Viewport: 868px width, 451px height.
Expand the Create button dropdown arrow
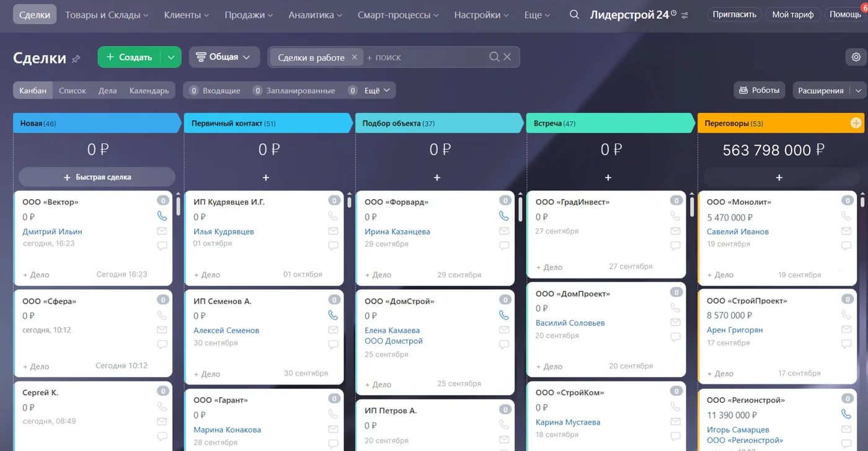click(x=171, y=57)
